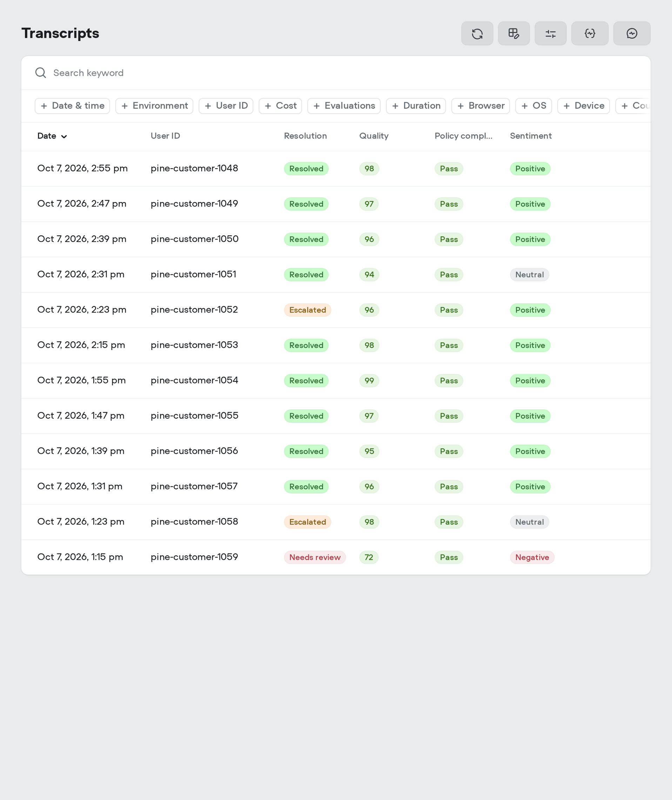
Task: Click the Escalated badge for pine-customer-1058
Action: point(308,522)
